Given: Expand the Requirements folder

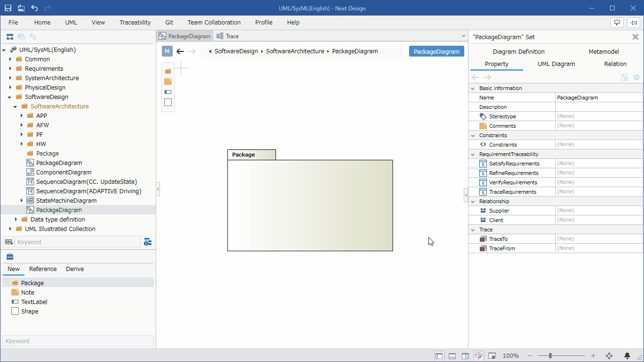Looking at the screenshot, I should click(x=10, y=68).
